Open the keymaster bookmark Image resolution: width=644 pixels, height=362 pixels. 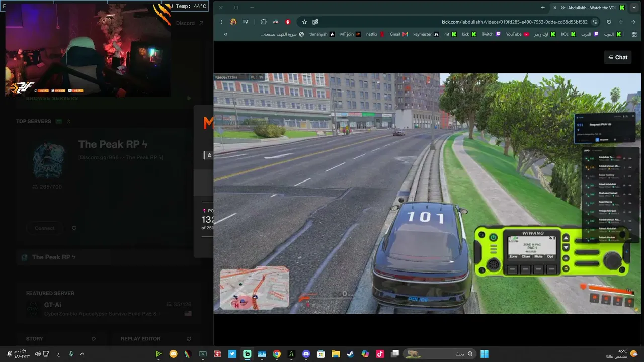click(426, 34)
